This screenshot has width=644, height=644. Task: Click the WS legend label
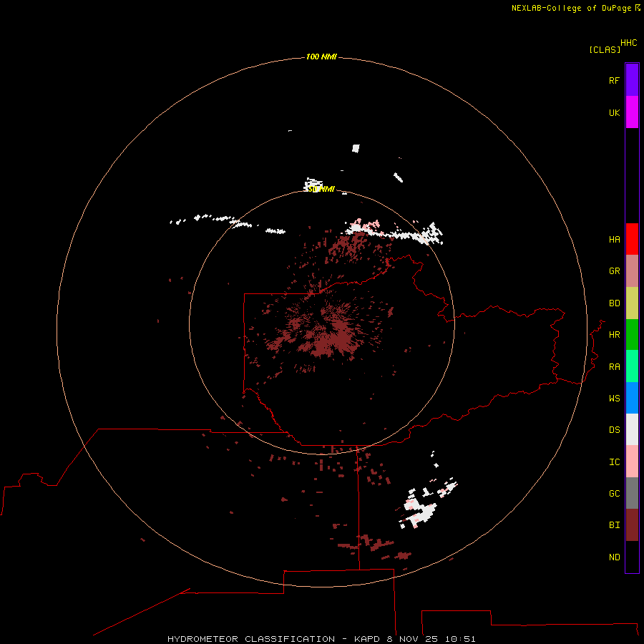click(614, 398)
